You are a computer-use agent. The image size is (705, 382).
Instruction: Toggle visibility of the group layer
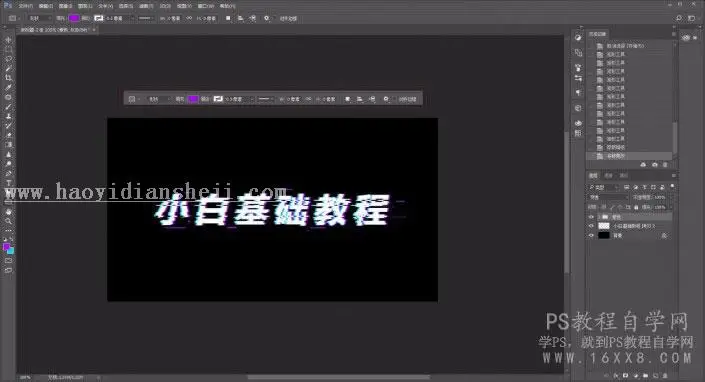point(591,217)
